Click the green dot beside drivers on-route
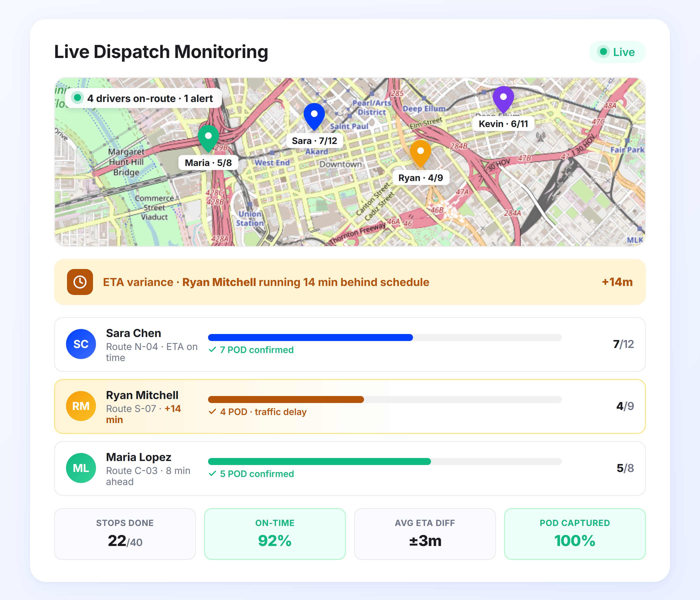This screenshot has width=700, height=600. (x=77, y=98)
